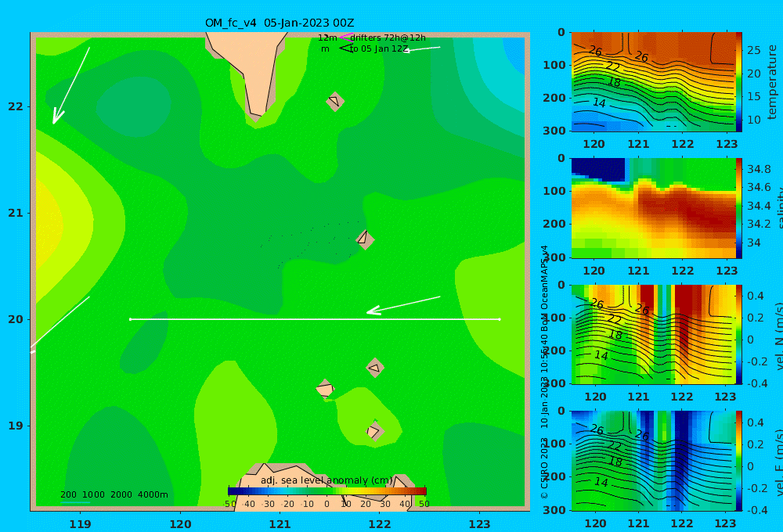Open the northward velocity section panel
Image resolution: width=783 pixels, height=532 pixels.
[x=654, y=334]
